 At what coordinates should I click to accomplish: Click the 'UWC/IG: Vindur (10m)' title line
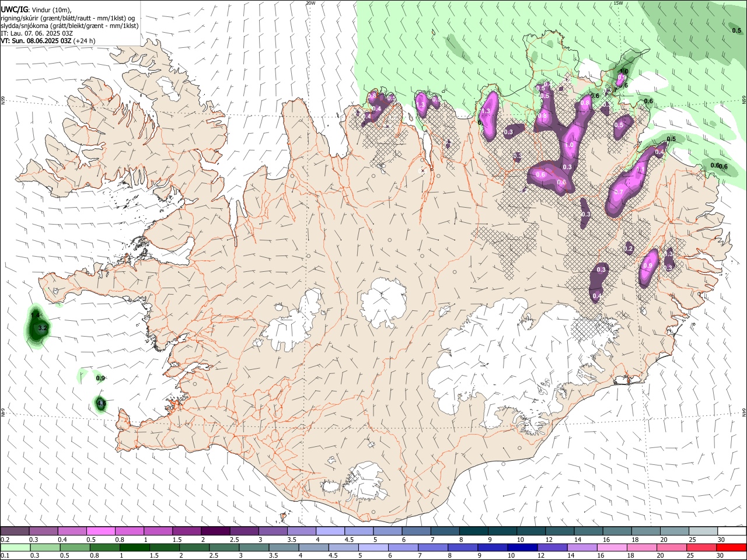tap(36, 10)
